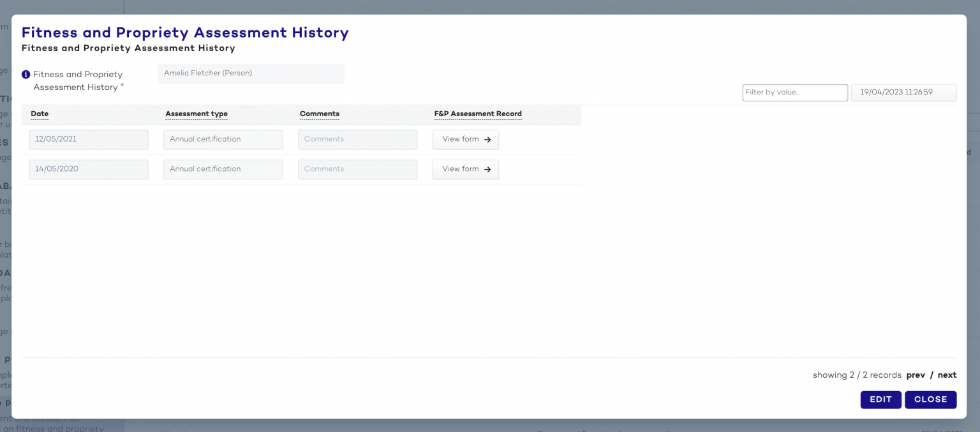This screenshot has height=432, width=980.
Task: Click the Filter by value input field
Action: tap(794, 93)
